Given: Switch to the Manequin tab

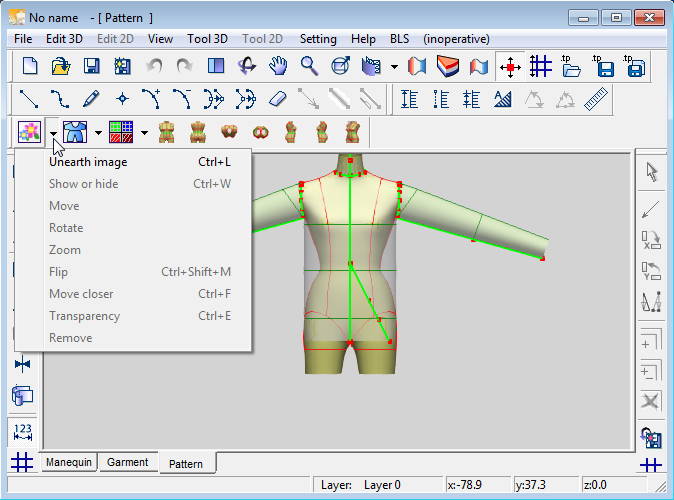Looking at the screenshot, I should coord(68,462).
